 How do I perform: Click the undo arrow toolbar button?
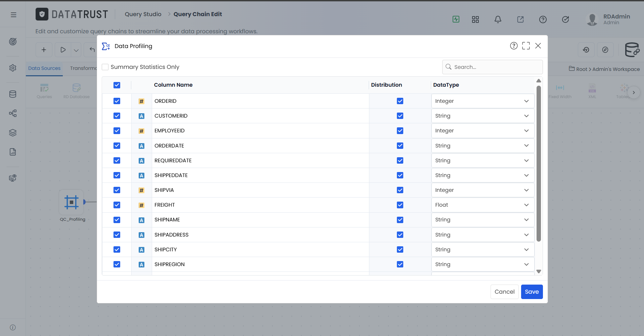92,50
